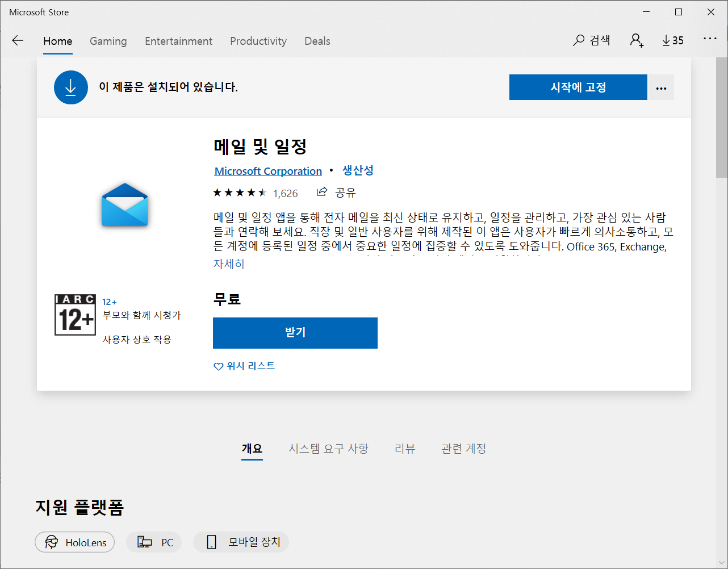This screenshot has width=728, height=569.
Task: Open the search magnifier icon
Action: point(578,40)
